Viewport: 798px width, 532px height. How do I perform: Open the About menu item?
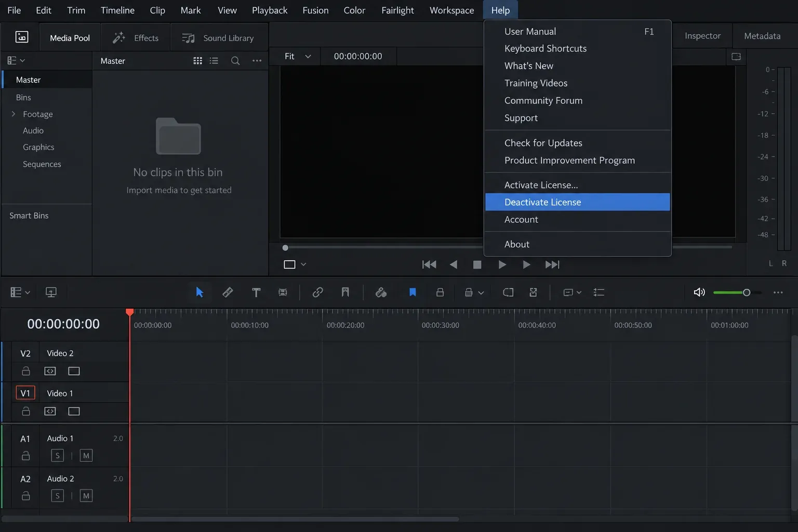coord(577,244)
